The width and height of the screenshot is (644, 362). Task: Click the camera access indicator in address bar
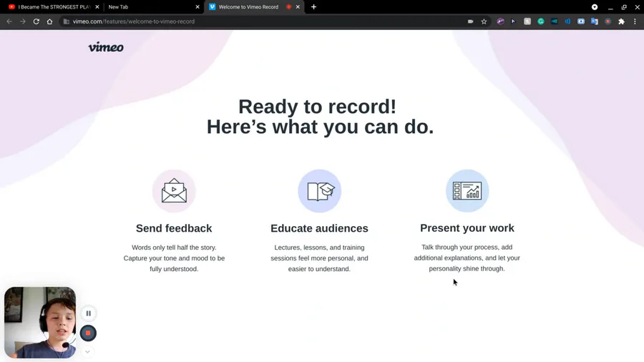tap(471, 21)
